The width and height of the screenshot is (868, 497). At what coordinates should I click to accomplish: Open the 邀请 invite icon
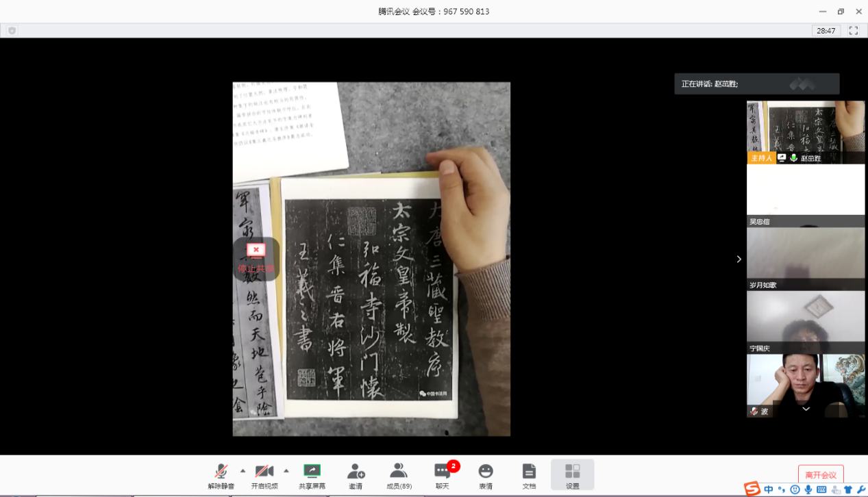pos(356,475)
